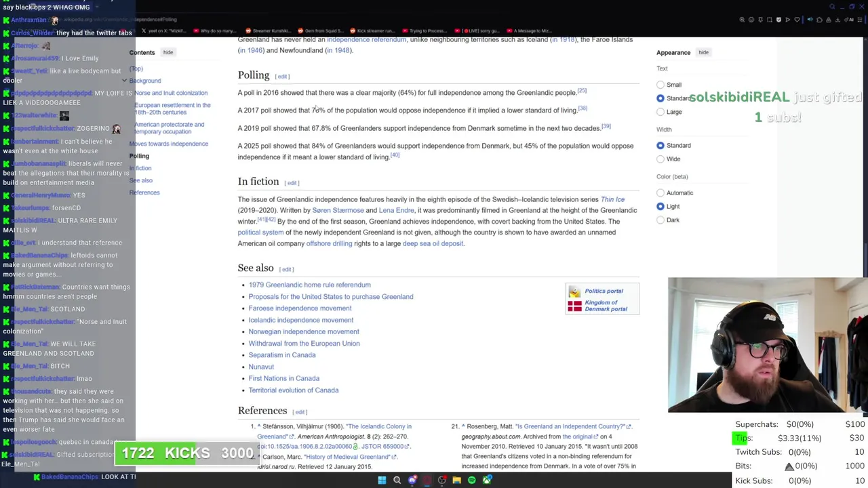Click the Politics portal icon image
The image size is (868, 488).
[x=574, y=291]
